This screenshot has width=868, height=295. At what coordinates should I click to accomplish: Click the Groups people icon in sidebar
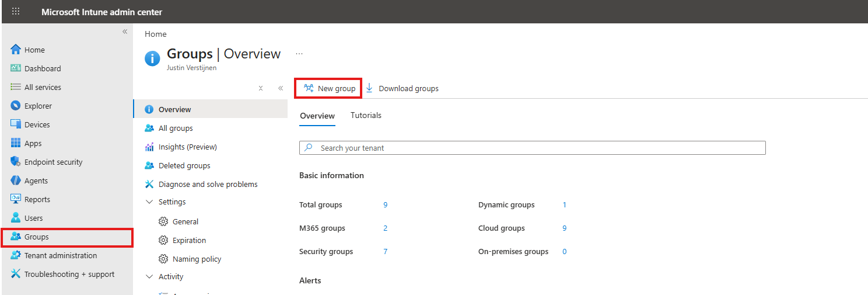(16, 237)
